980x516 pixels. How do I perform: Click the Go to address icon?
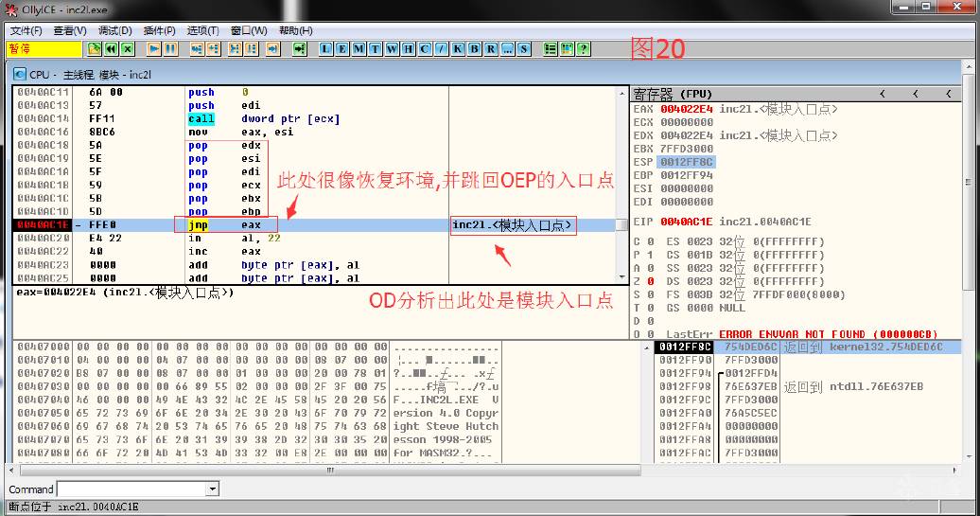300,49
